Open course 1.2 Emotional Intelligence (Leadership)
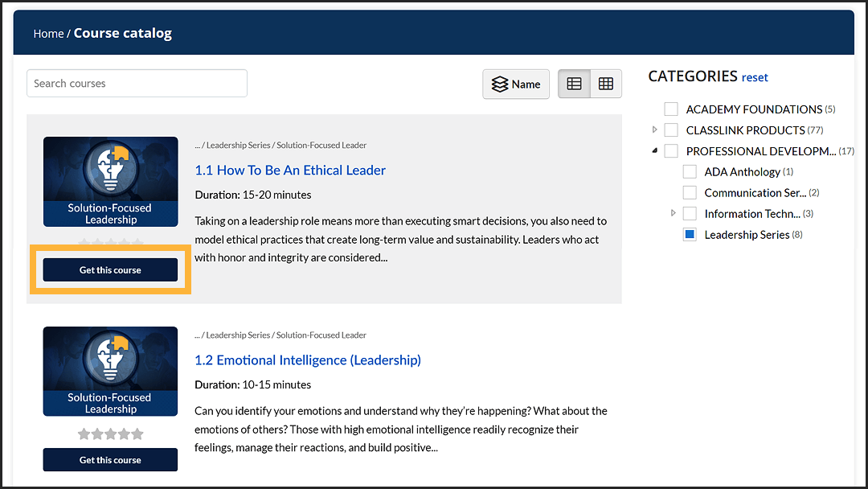Viewport: 868px width, 489px height. pos(308,360)
